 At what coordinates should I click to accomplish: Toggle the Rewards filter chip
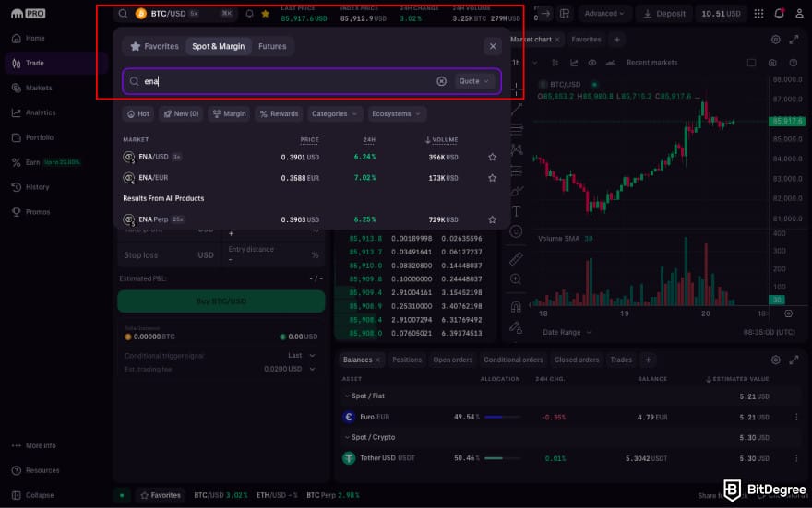click(x=279, y=113)
